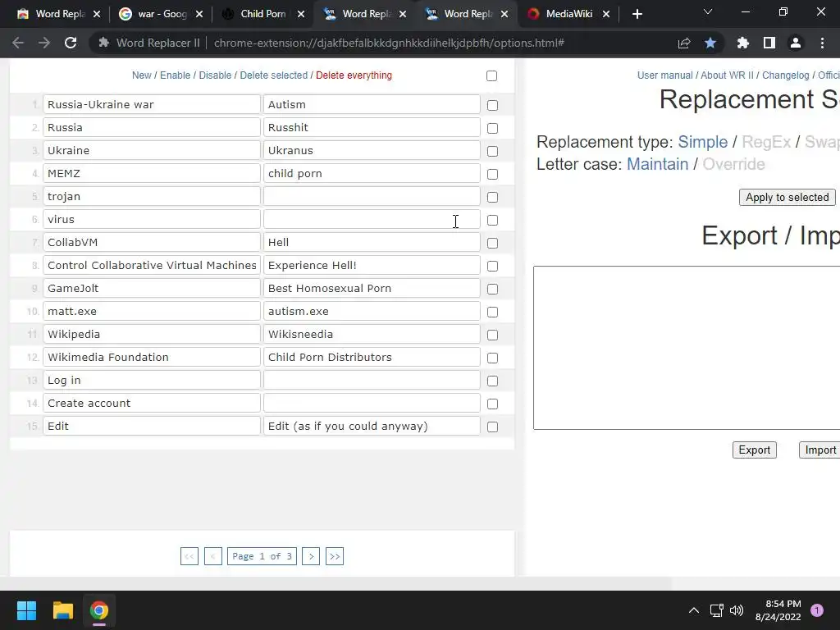
Task: Check the box for the Russia-Ukraine war row
Action: (x=492, y=106)
